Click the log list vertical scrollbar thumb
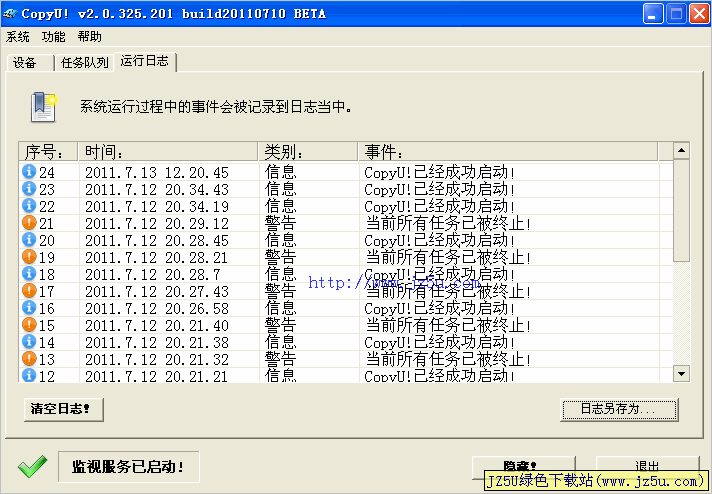Viewport: 712px width, 494px height. [x=681, y=210]
